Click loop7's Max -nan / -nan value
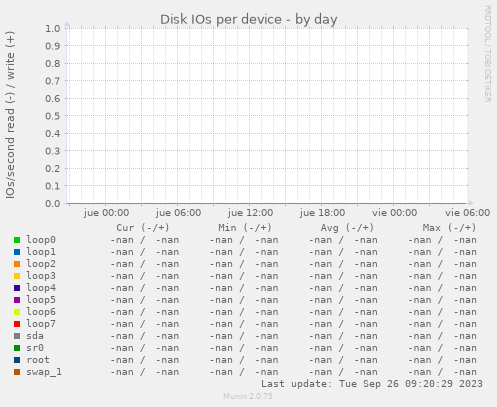Viewport: 497px width, 407px height. point(442,324)
